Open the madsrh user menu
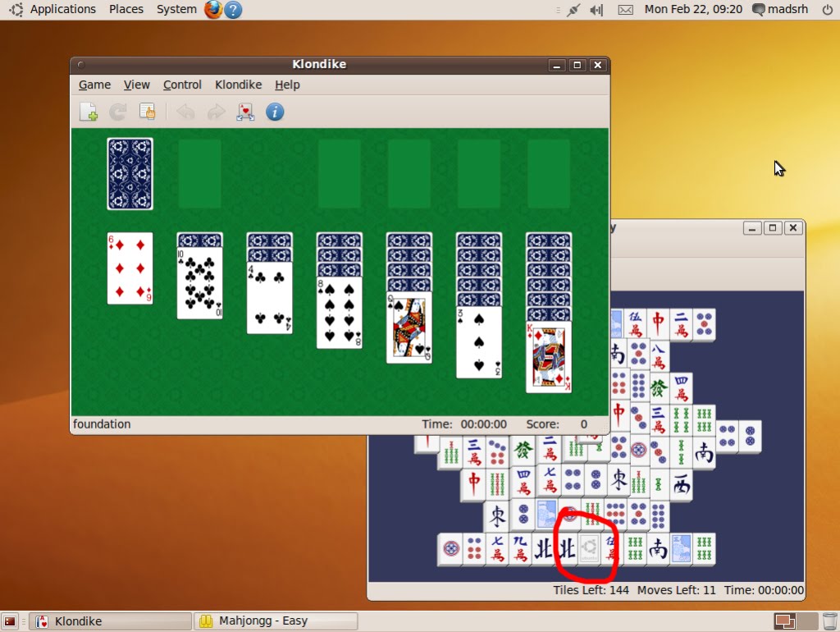 point(781,9)
